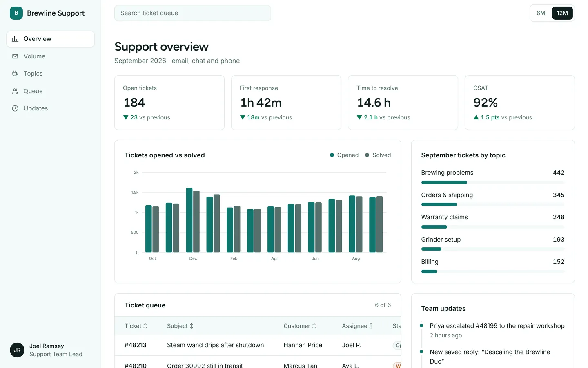This screenshot has width=588, height=368.
Task: Toggle the Opened series in chart legend
Action: [x=344, y=155]
